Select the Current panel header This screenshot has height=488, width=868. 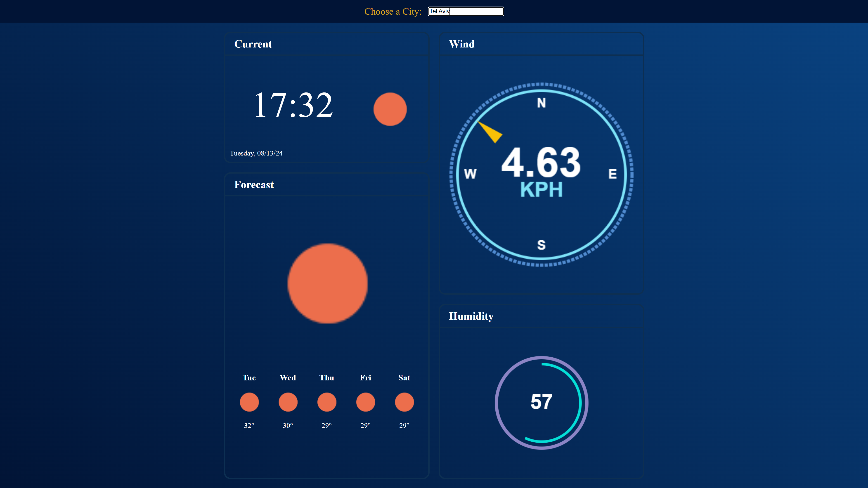pos(253,44)
